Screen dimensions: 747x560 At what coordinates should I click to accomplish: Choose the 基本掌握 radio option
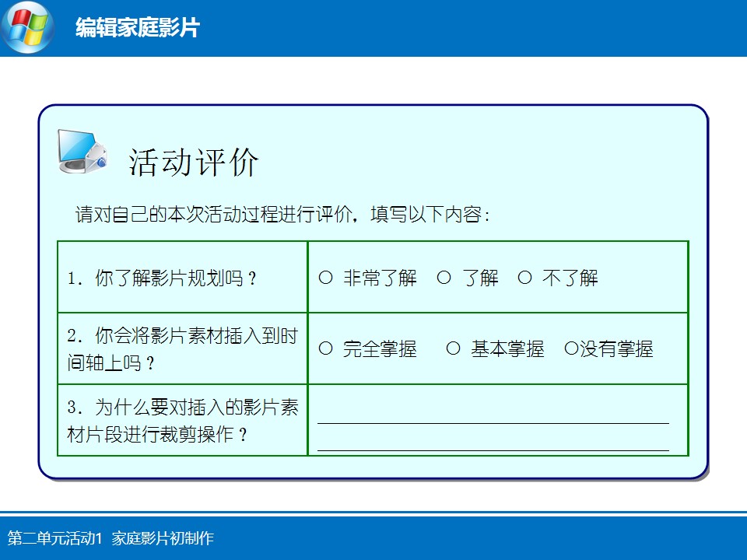453,348
